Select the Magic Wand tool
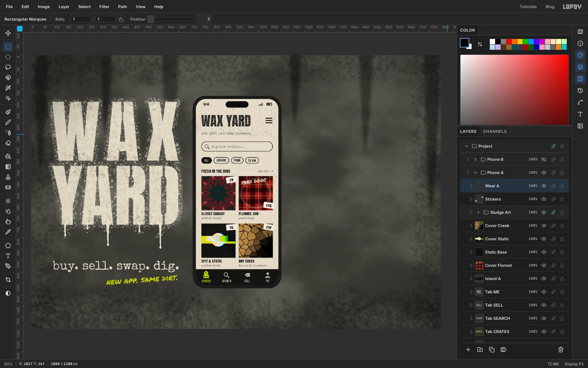 pos(8,88)
